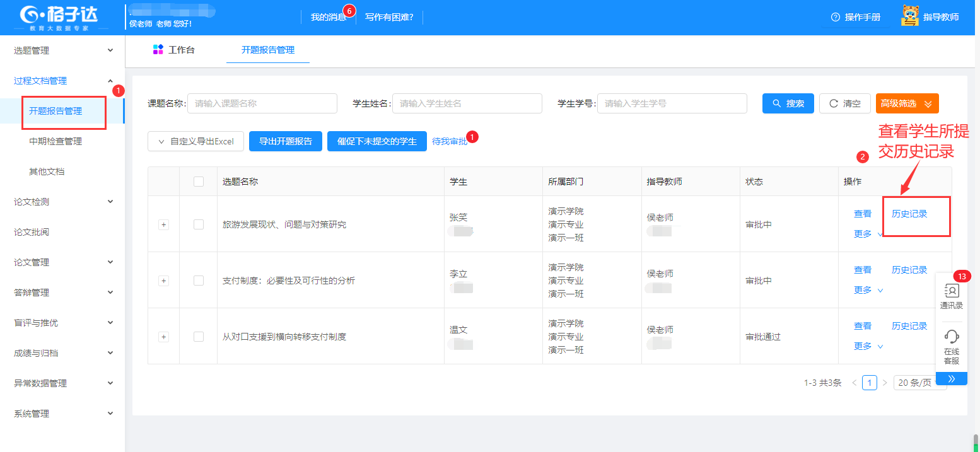980x452 pixels.
Task: Open 历史记录 for student 张笑
Action: coord(909,214)
